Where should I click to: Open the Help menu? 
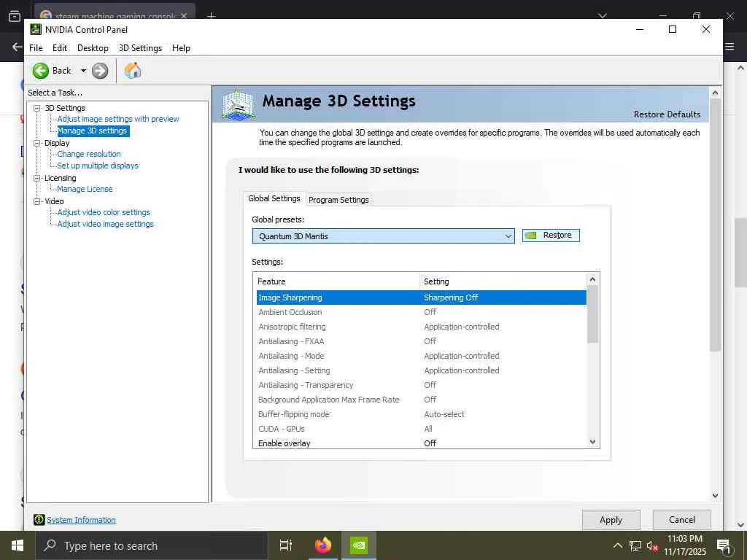pyautogui.click(x=181, y=48)
